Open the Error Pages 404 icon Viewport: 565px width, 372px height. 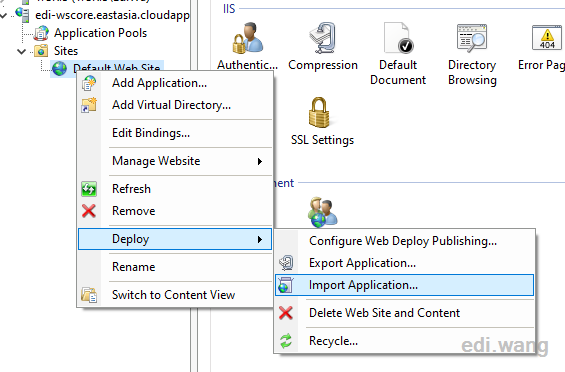pyautogui.click(x=546, y=38)
